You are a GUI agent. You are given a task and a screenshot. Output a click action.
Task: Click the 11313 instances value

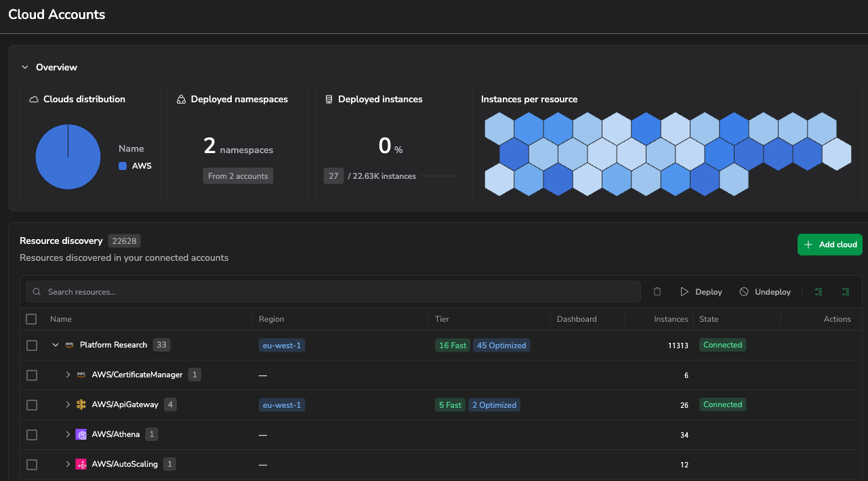[x=678, y=346]
